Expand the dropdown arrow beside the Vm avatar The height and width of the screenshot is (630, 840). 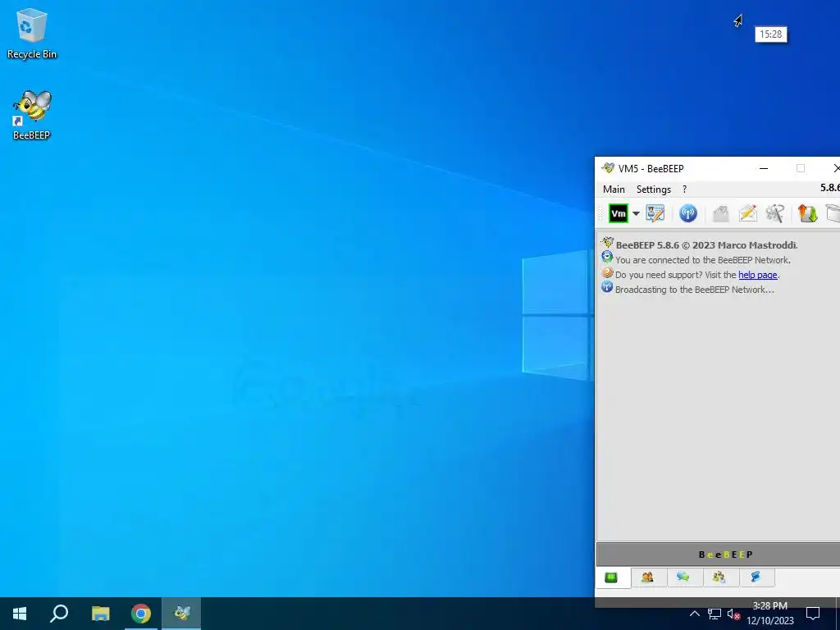coord(636,214)
